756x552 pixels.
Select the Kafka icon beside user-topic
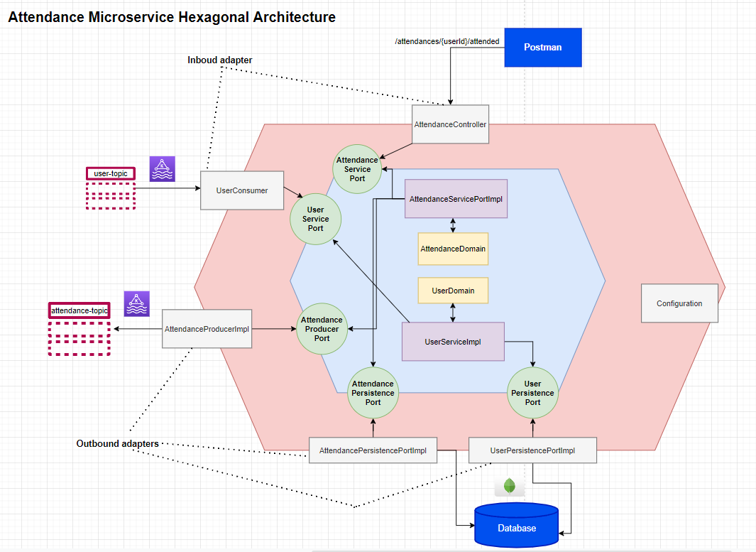click(162, 169)
